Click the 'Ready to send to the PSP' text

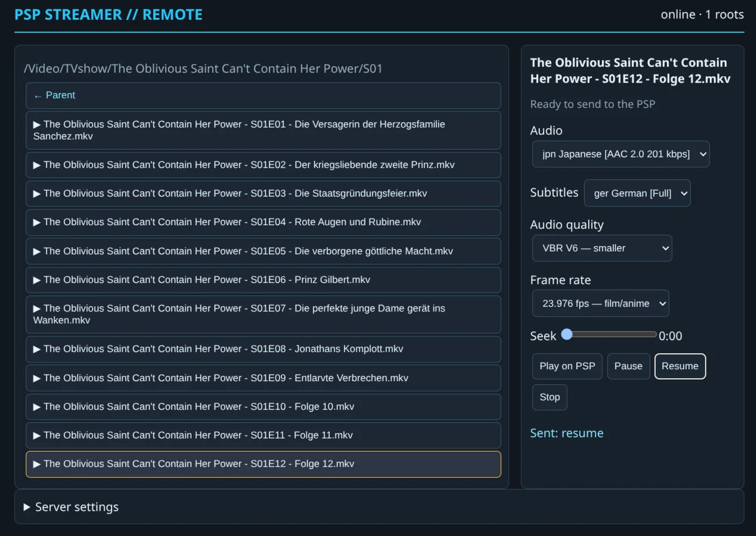coord(593,104)
